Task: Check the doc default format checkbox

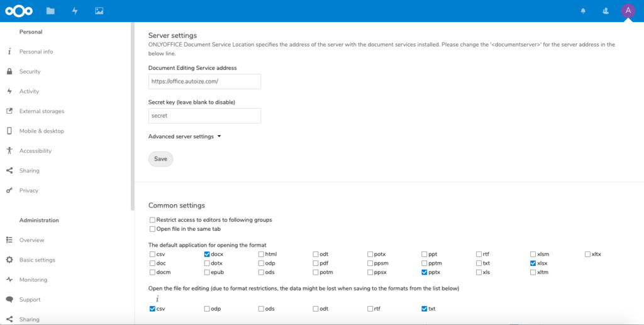Action: click(152, 263)
